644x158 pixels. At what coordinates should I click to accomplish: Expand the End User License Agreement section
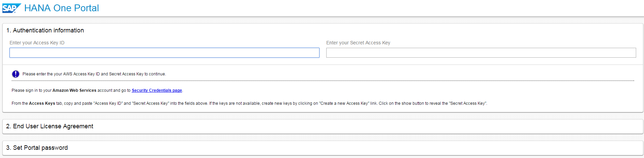pyautogui.click(x=53, y=126)
